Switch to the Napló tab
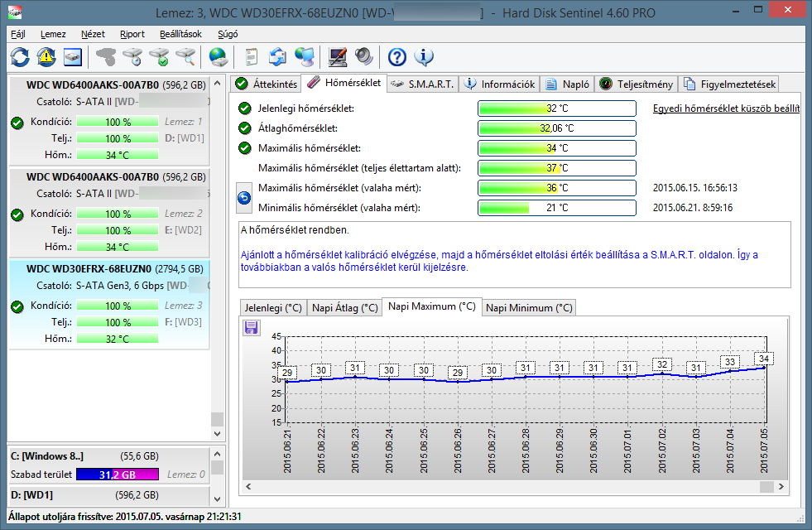The height and width of the screenshot is (530, 812). (x=567, y=84)
